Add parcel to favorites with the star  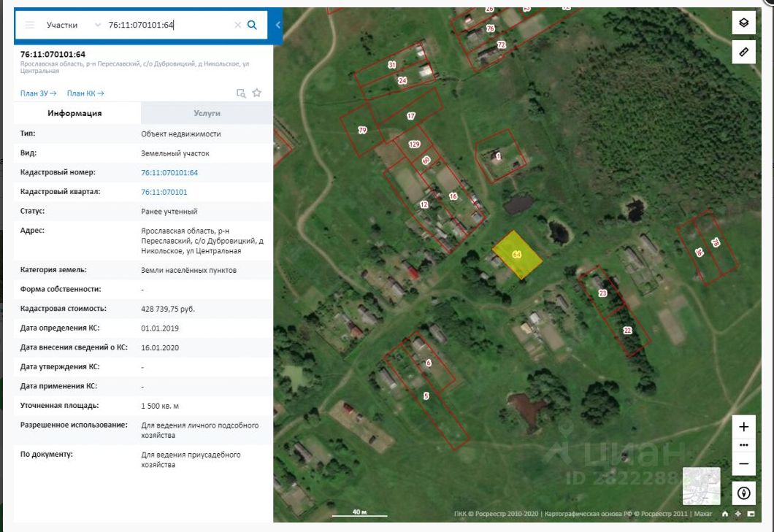(x=257, y=92)
